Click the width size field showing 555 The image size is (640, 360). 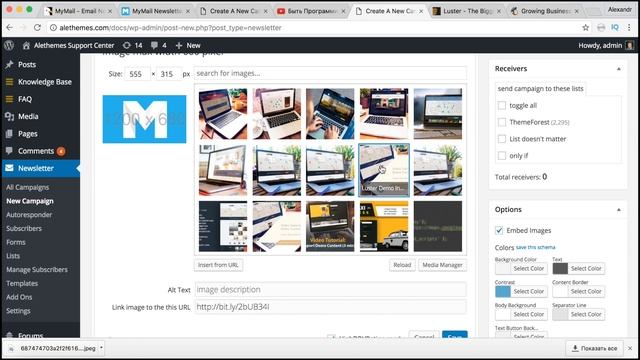137,74
